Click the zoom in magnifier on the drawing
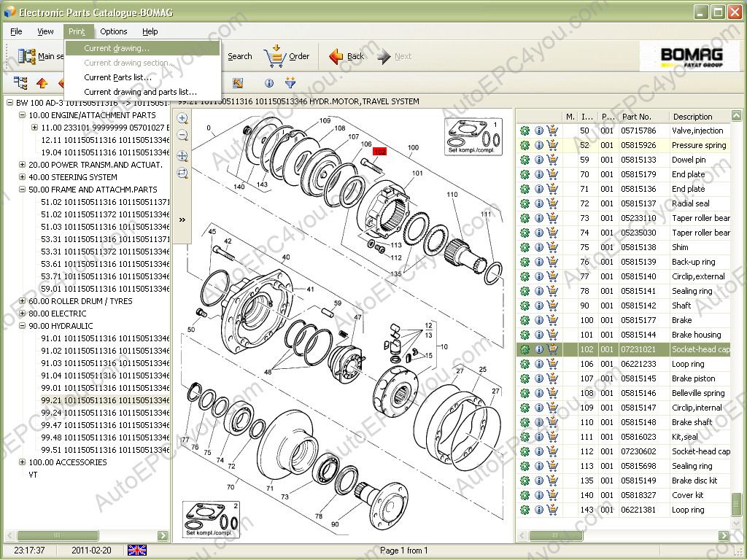The height and width of the screenshot is (560, 747). (182, 119)
